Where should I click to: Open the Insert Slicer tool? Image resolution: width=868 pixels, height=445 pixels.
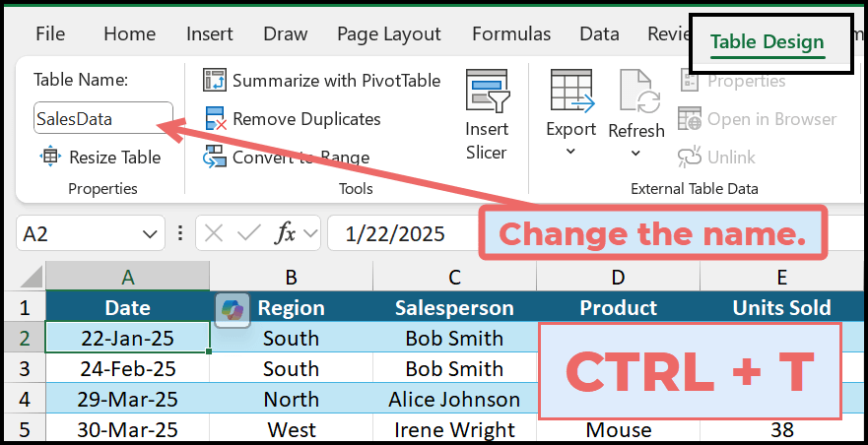(x=486, y=116)
